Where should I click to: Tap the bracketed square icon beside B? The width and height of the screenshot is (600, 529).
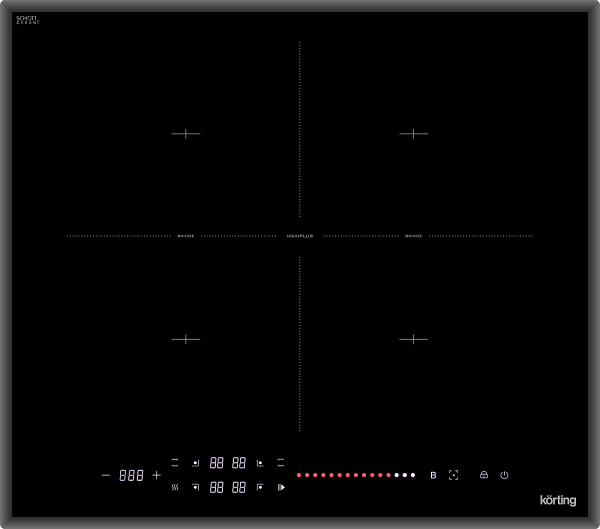tap(453, 475)
